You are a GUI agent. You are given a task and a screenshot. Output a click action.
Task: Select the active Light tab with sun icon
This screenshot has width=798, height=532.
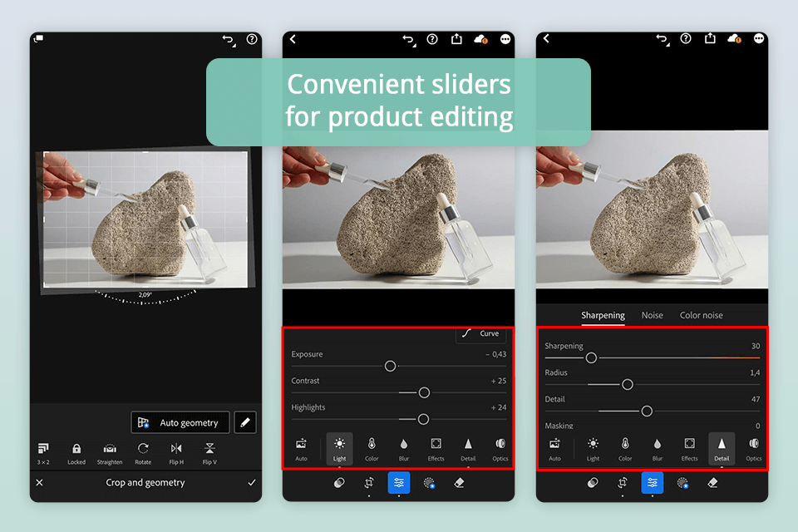tap(339, 449)
